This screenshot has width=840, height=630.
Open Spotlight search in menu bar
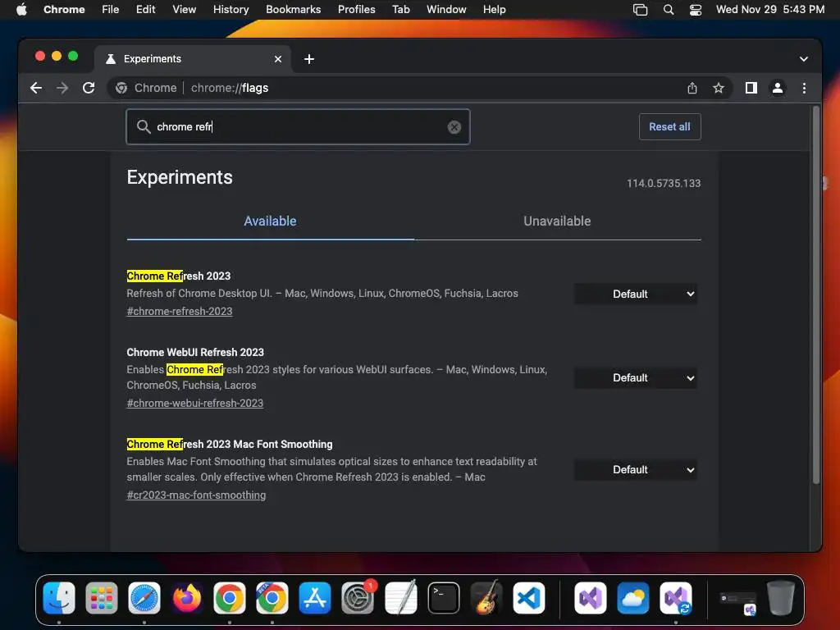668,10
